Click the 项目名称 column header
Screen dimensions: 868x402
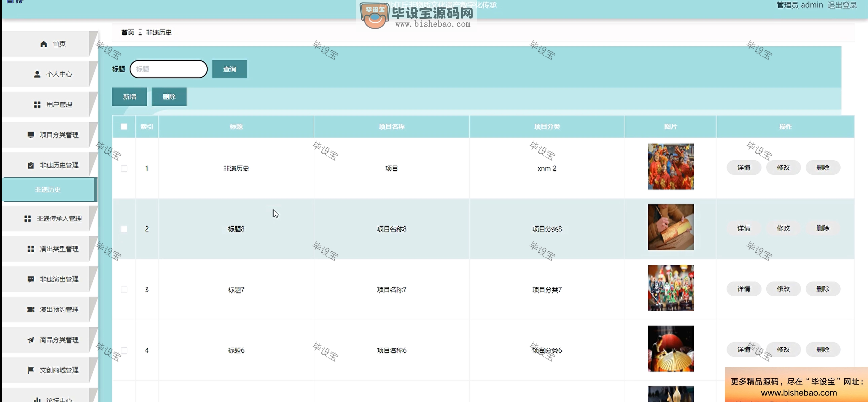(391, 126)
